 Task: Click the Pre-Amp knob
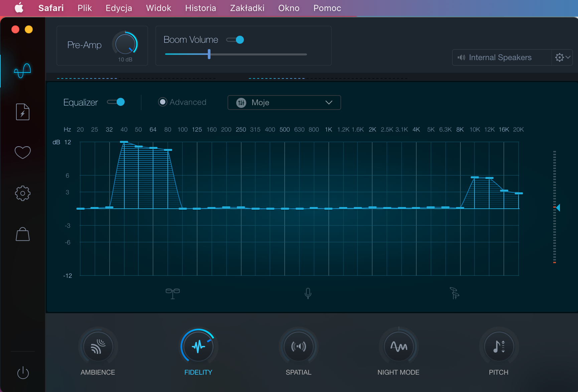pyautogui.click(x=125, y=44)
